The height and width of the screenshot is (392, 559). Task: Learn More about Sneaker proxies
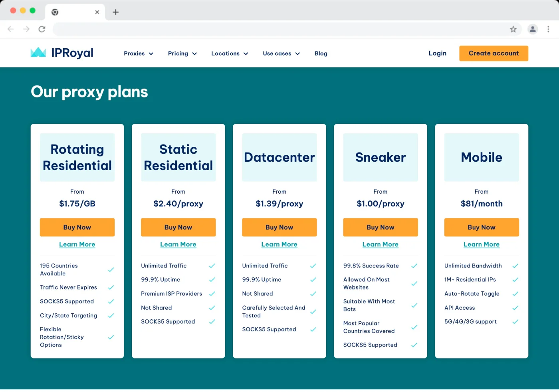[x=380, y=244]
